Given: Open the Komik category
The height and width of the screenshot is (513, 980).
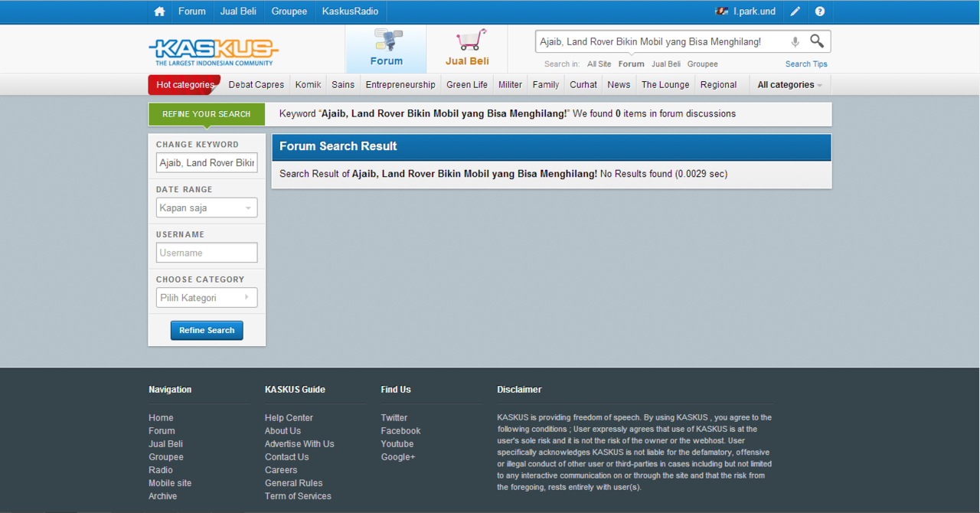Looking at the screenshot, I should pyautogui.click(x=308, y=85).
